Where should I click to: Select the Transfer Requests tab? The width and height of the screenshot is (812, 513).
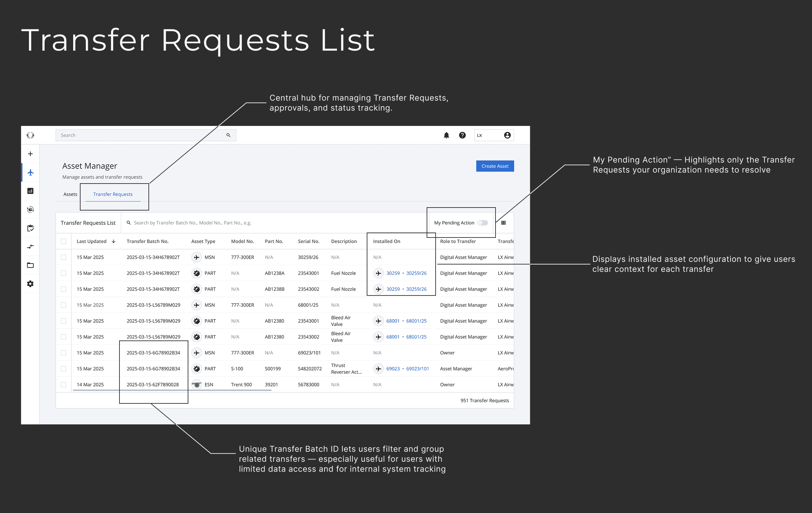(112, 195)
